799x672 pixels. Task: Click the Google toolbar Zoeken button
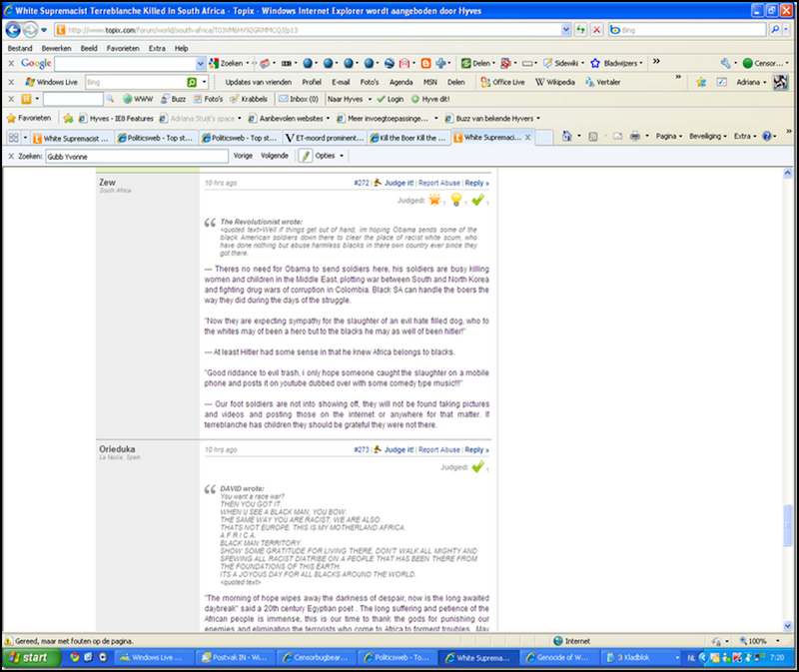pyautogui.click(x=227, y=63)
